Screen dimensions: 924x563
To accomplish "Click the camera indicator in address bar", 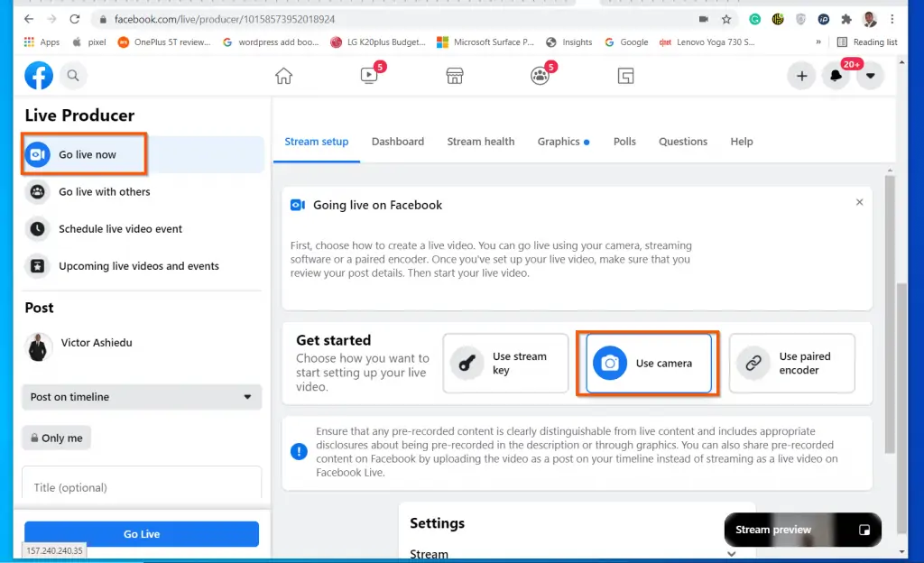I will point(704,20).
